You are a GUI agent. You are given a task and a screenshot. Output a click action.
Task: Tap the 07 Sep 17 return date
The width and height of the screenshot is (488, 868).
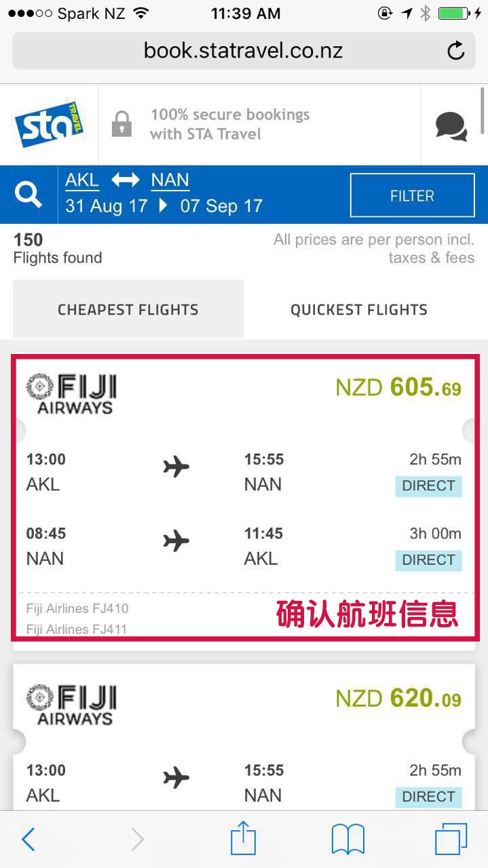tap(221, 206)
